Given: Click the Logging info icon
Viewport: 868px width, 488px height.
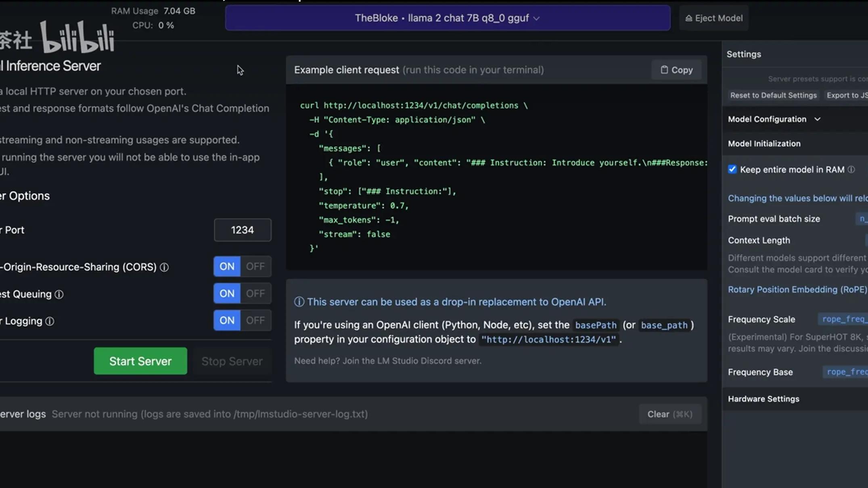Looking at the screenshot, I should (x=50, y=321).
